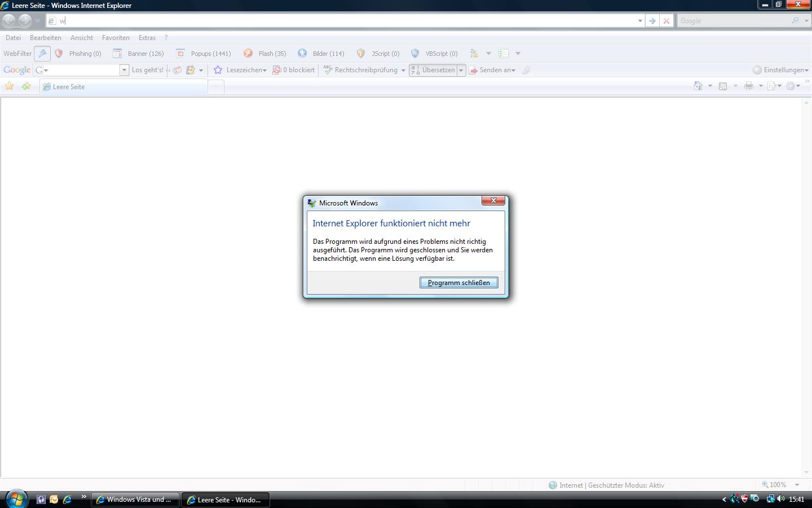Click the VBScript (0) filter item
The height and width of the screenshot is (508, 812).
pos(434,54)
